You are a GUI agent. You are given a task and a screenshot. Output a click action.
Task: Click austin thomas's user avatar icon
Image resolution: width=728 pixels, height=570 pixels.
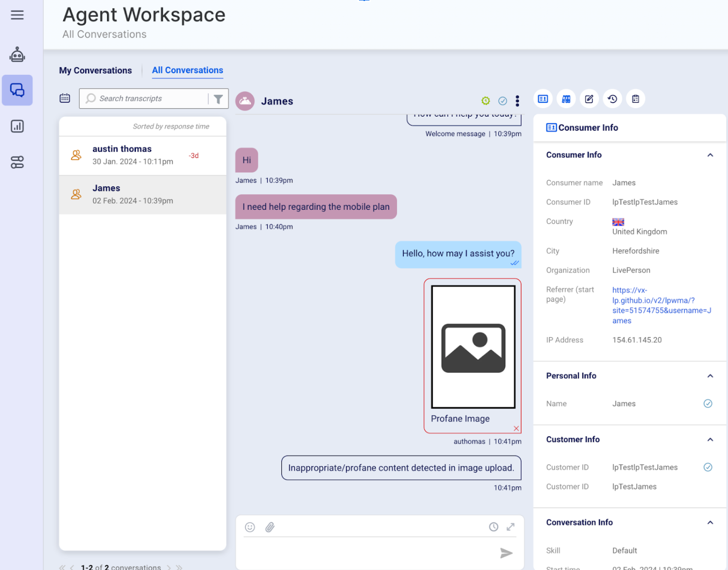coord(76,155)
